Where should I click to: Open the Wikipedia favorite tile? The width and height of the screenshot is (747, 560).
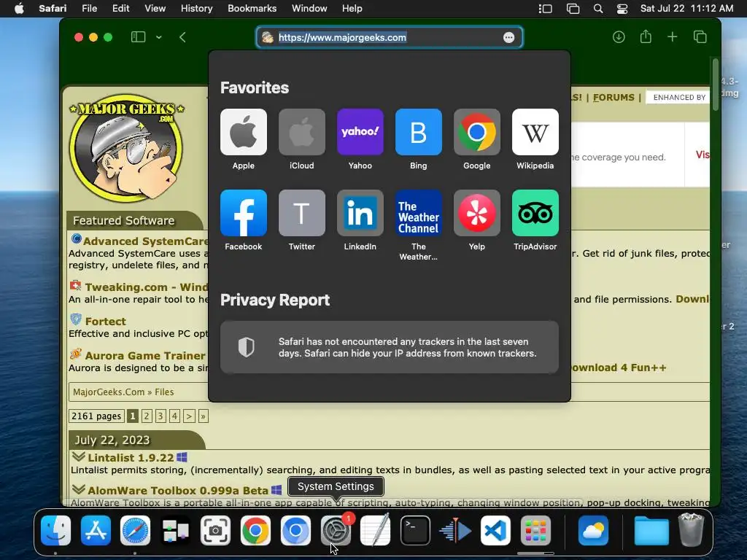click(535, 132)
